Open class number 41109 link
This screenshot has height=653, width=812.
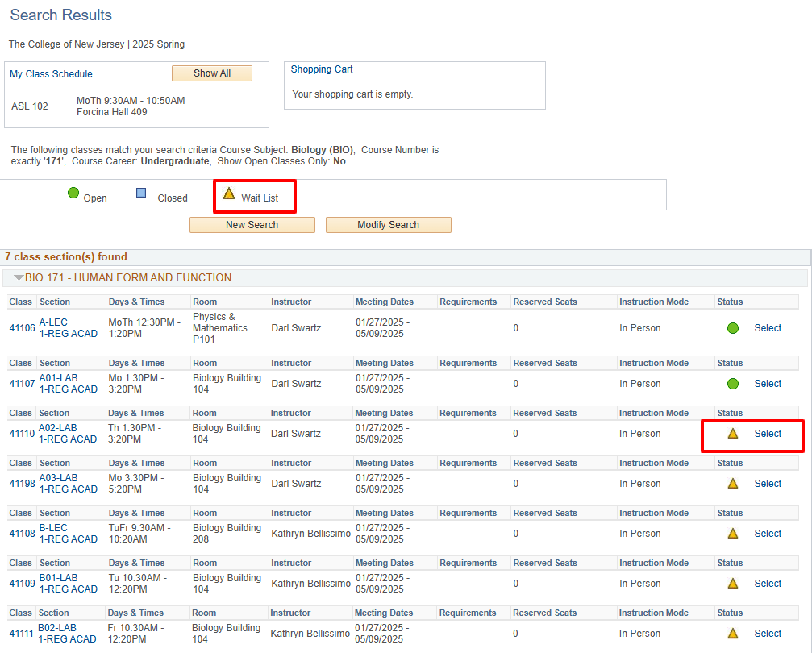(x=23, y=584)
